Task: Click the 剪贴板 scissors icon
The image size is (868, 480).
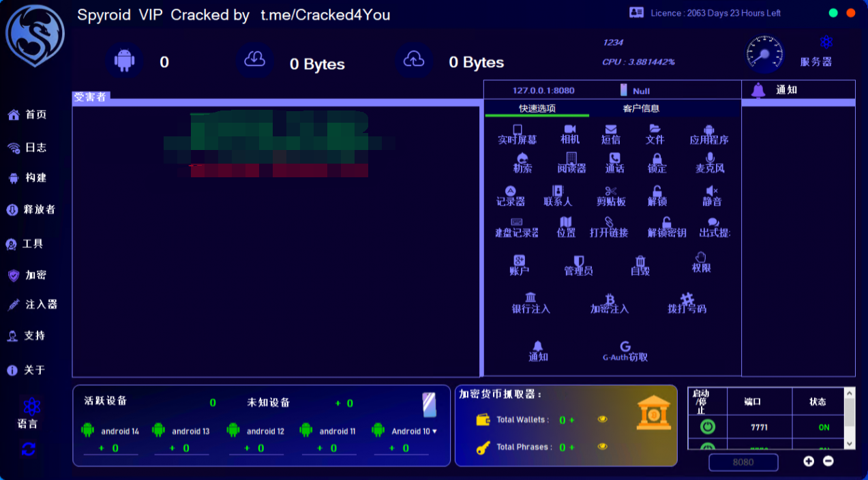Action: tap(610, 192)
